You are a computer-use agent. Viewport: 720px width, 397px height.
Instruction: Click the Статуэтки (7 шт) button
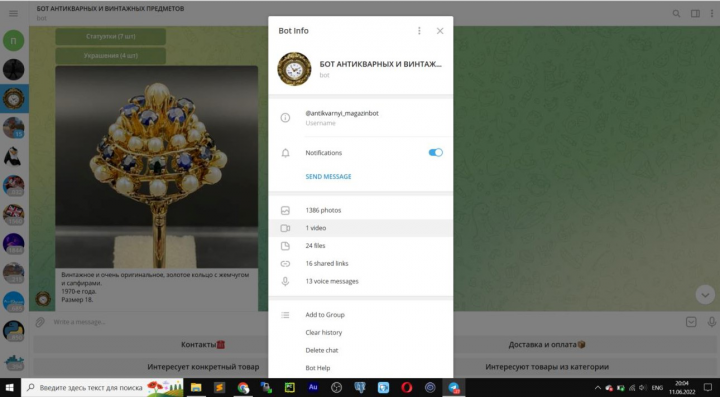pos(111,36)
